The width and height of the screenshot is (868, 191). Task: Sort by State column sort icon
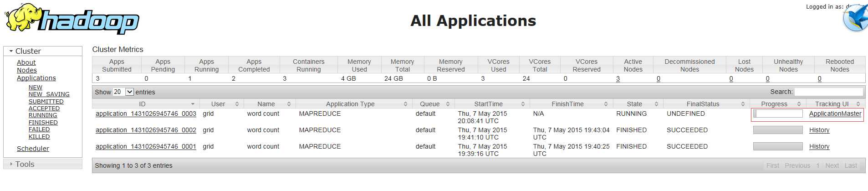coord(656,104)
